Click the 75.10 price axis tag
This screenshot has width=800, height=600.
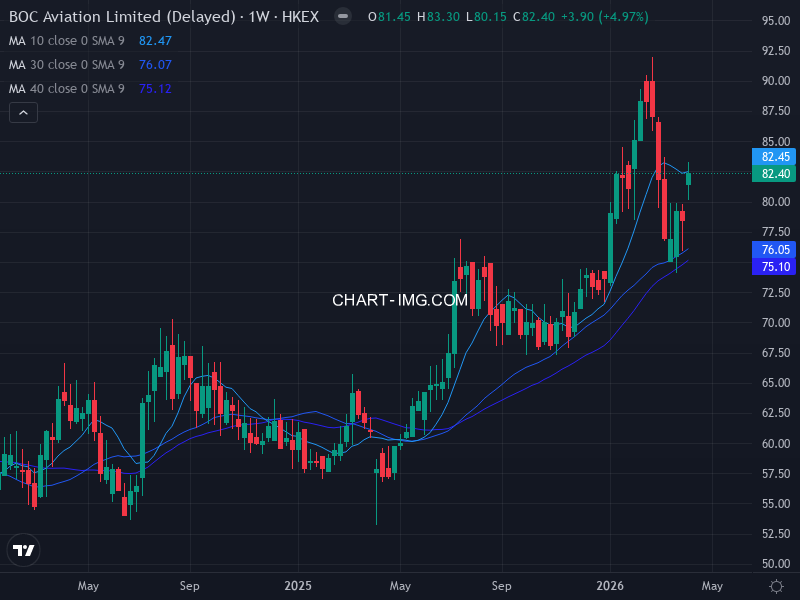coord(774,266)
